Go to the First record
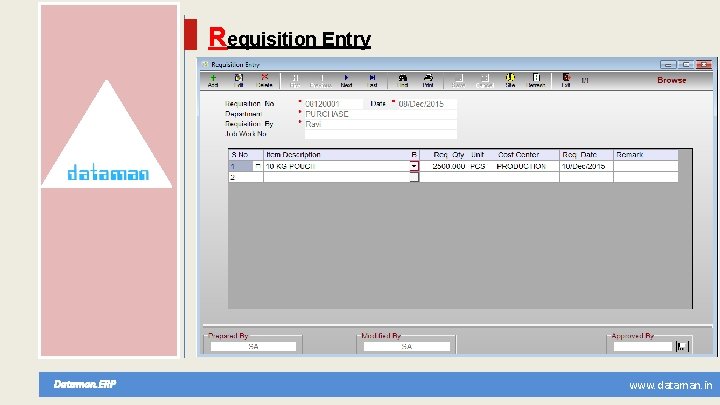The image size is (720, 405). coord(295,80)
